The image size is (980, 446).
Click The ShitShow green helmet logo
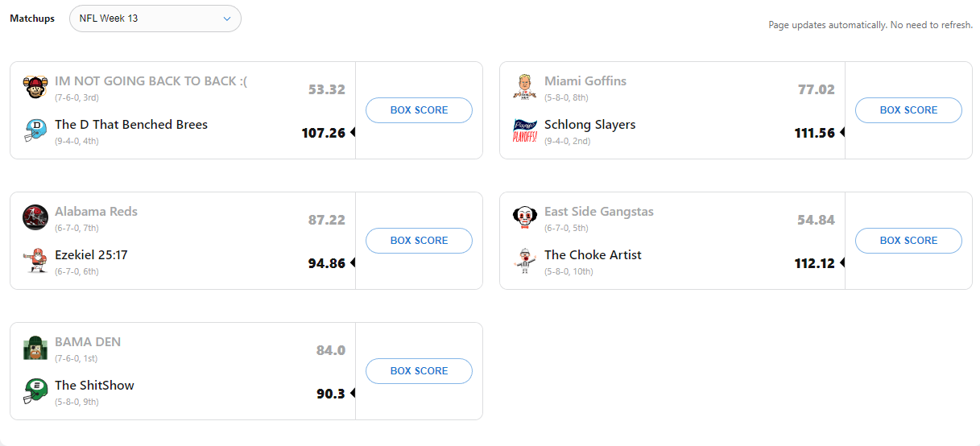point(35,390)
